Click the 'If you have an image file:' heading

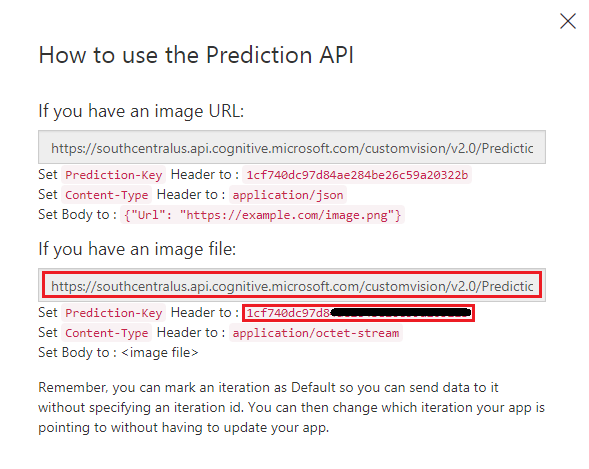click(137, 249)
